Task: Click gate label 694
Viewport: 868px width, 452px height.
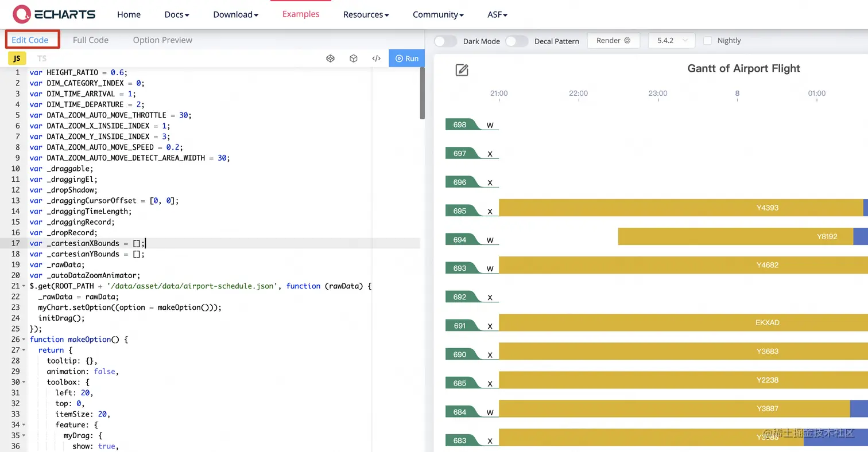Action: coord(460,239)
